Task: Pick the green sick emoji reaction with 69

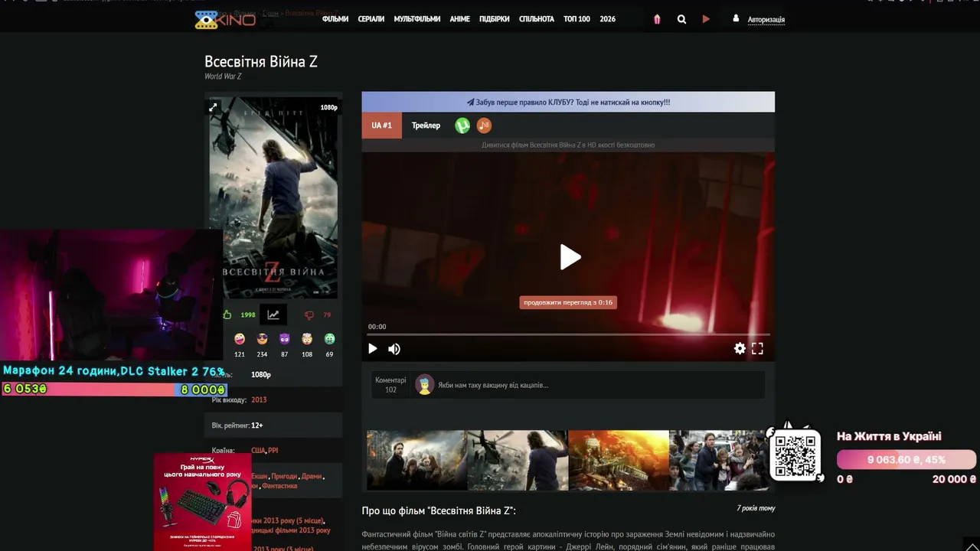Action: coord(329,338)
